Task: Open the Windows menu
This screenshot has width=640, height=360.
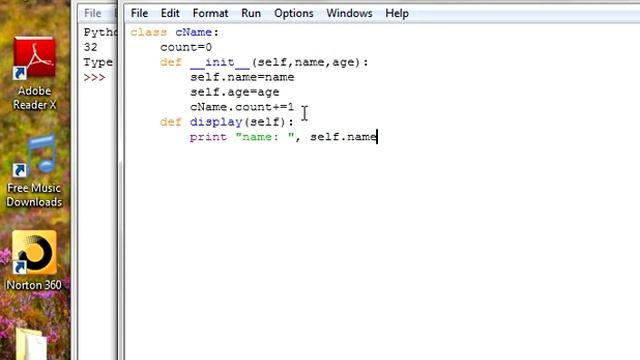Action: [x=349, y=13]
